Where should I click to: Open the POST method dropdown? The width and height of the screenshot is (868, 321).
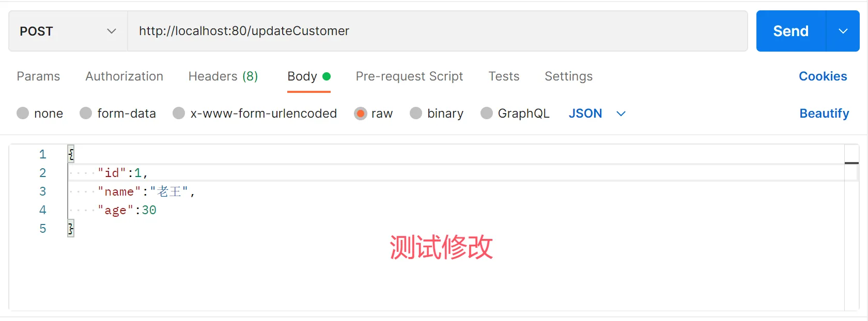(x=68, y=31)
